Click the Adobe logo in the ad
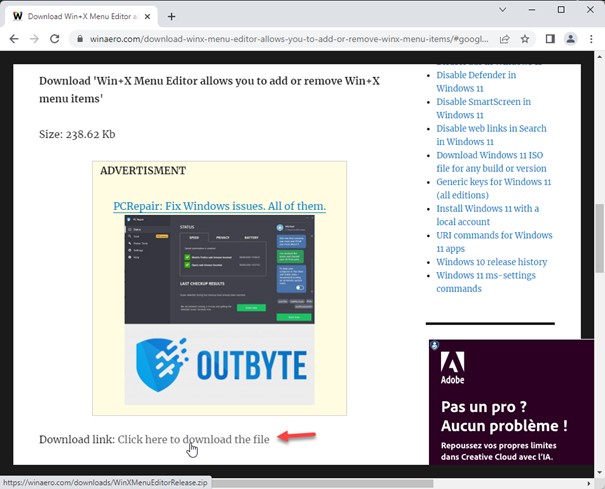This screenshot has height=489, width=605. click(453, 367)
